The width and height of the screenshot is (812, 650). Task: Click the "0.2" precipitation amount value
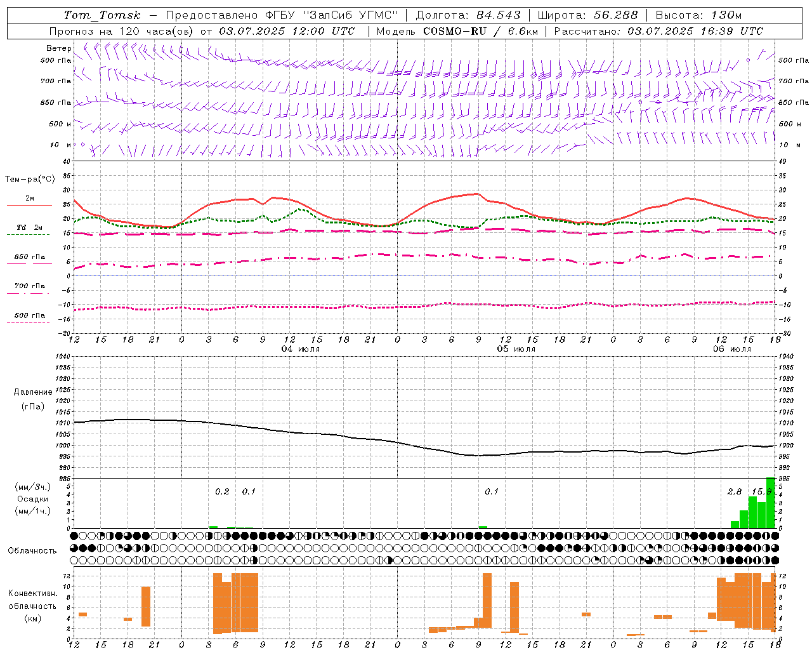pyautogui.click(x=222, y=492)
